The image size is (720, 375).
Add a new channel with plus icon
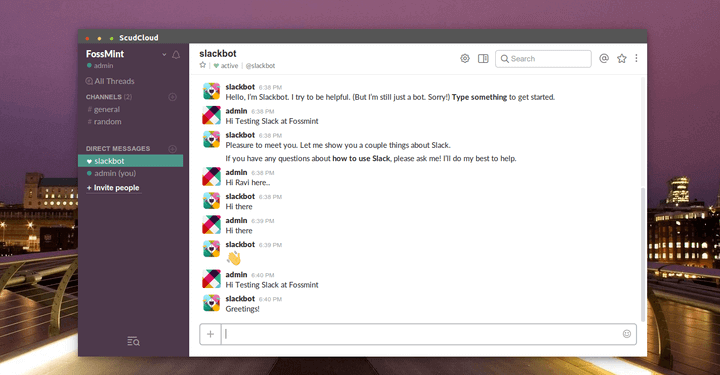tap(173, 97)
